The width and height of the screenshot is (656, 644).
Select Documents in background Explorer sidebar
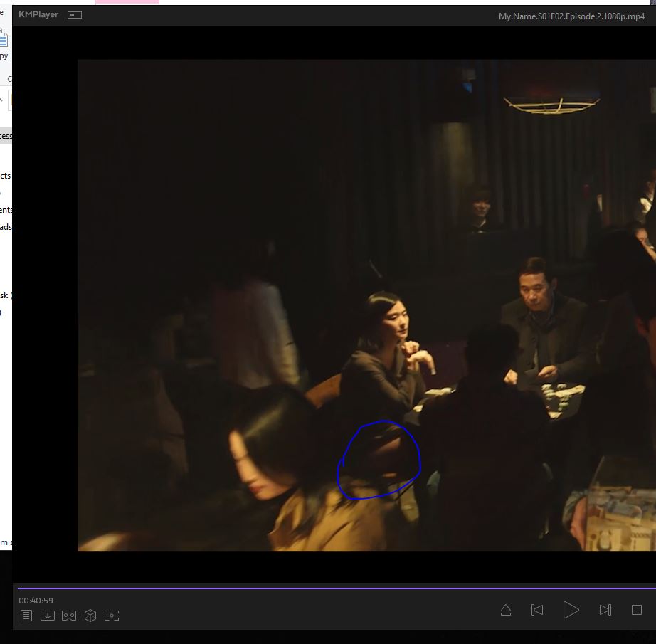(6, 210)
